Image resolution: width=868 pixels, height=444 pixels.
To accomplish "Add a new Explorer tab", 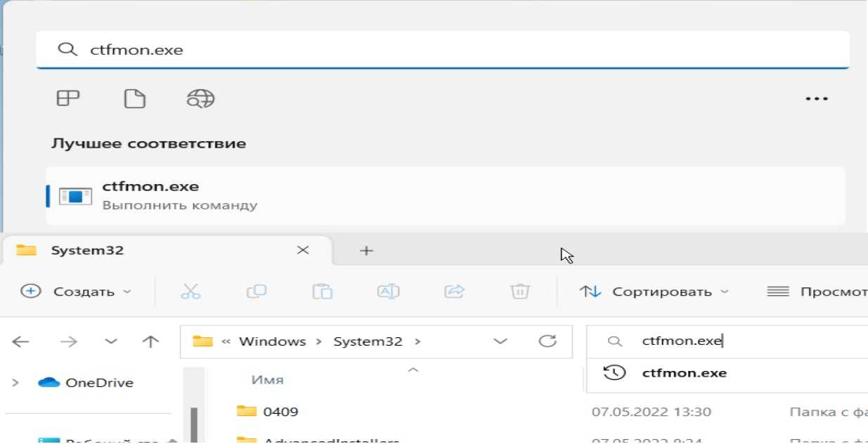I will click(365, 250).
